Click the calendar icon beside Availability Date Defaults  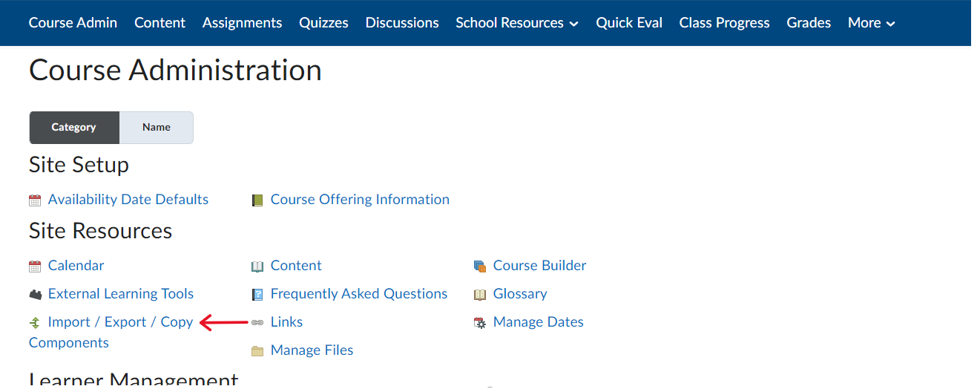35,200
